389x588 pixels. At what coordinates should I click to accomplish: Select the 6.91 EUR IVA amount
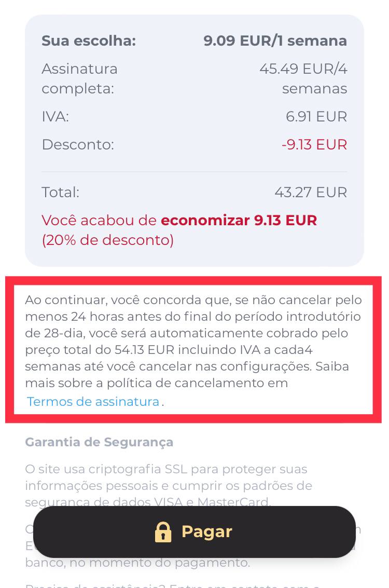coord(316,117)
